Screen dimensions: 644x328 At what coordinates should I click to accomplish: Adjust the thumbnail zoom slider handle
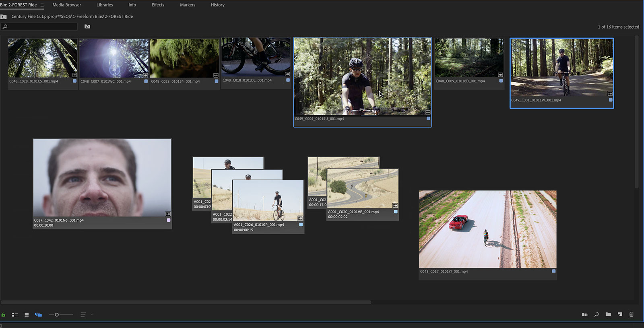pyautogui.click(x=57, y=315)
